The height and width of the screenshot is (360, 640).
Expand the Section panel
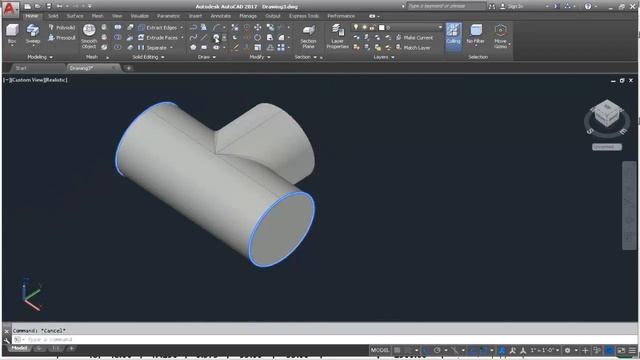pos(306,57)
